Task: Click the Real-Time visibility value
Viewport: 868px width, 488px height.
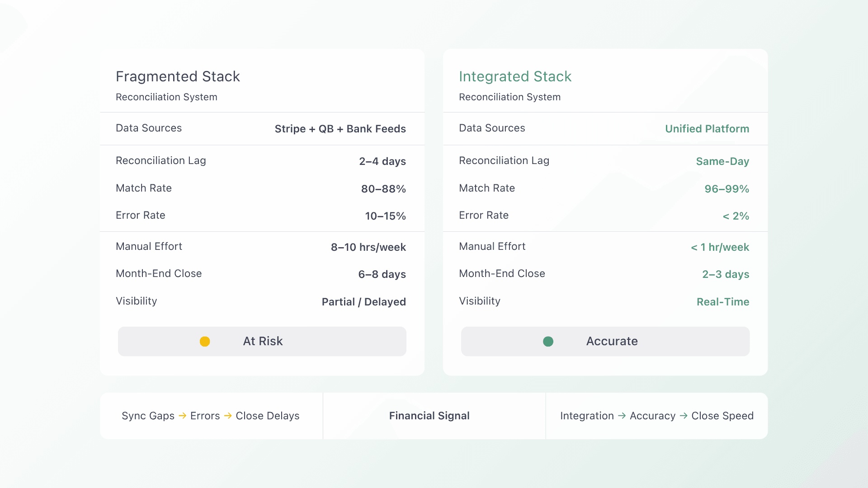Action: (x=722, y=302)
